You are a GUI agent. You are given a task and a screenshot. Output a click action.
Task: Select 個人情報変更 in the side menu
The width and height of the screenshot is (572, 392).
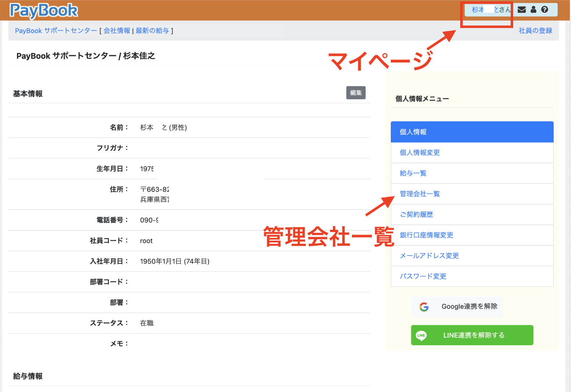pos(472,153)
